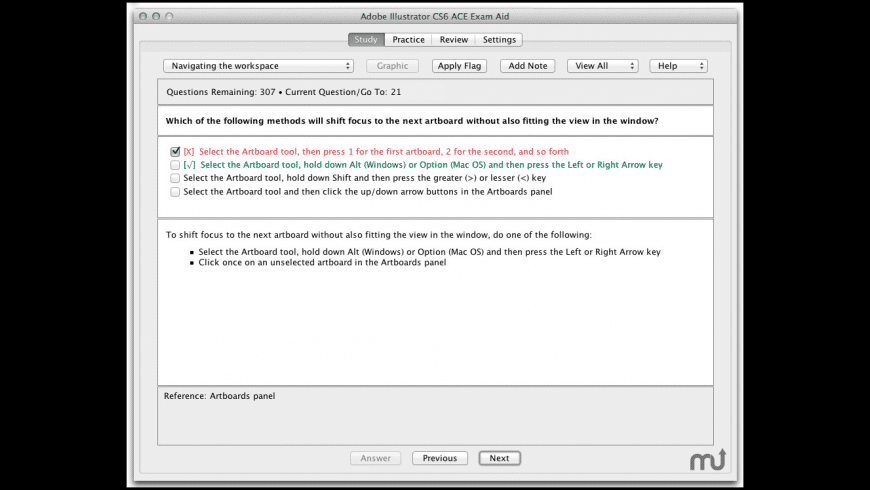The image size is (870, 490).
Task: Click the zoom window button
Action: pos(169,16)
